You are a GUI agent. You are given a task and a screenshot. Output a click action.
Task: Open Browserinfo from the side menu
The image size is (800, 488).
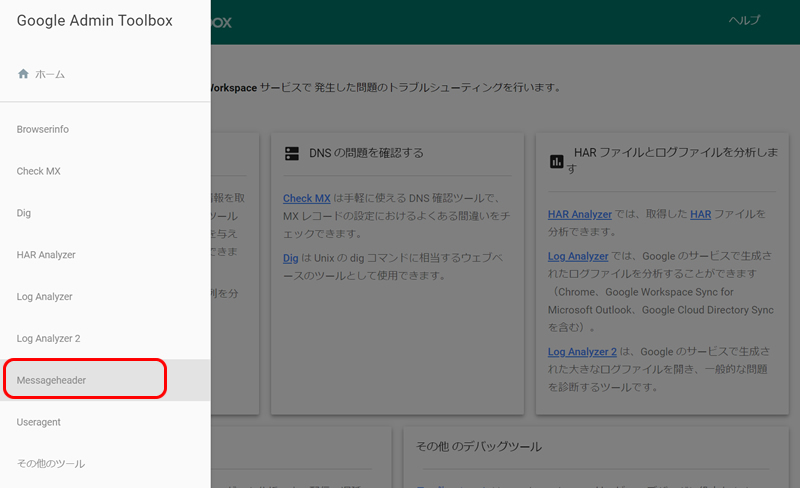(x=43, y=130)
